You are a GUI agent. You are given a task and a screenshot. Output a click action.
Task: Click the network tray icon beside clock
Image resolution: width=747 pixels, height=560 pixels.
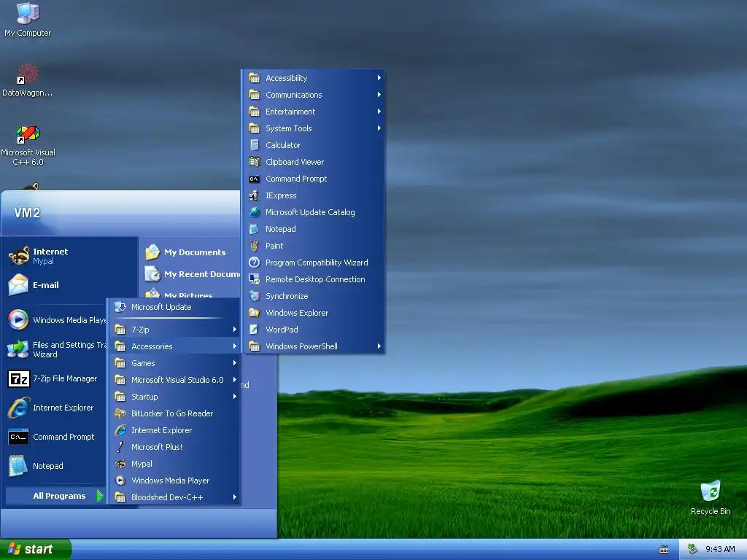692,550
